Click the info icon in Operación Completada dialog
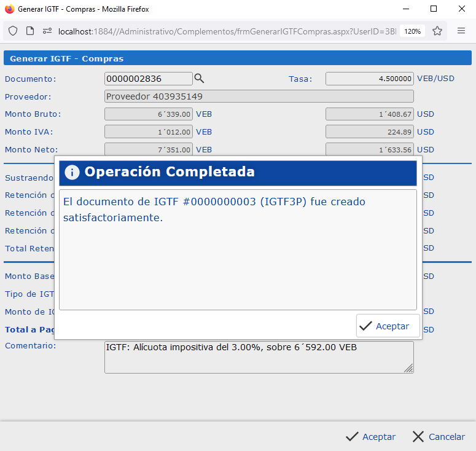476x451 pixels. pyautogui.click(x=72, y=172)
